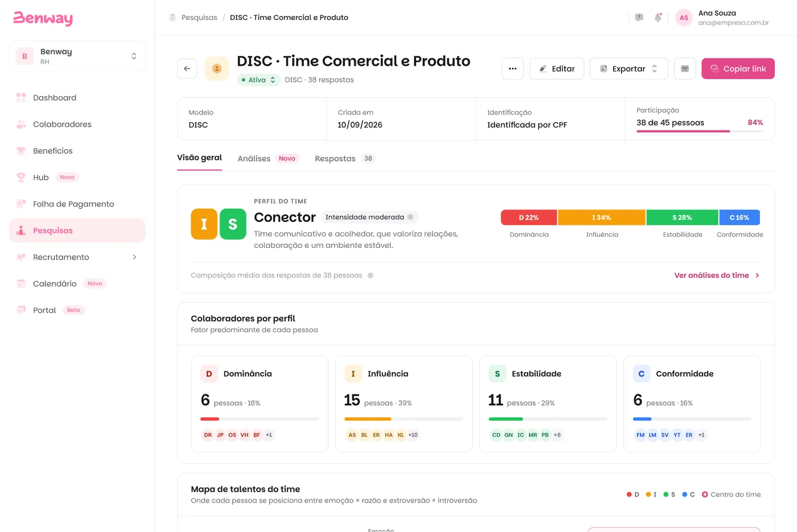Click the Folha de Pagamento icon
Screen dimensions: 797x532
coord(21,204)
